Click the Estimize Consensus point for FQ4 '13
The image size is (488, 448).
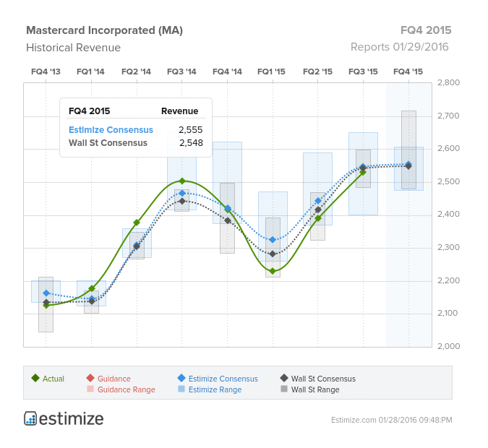(x=46, y=293)
